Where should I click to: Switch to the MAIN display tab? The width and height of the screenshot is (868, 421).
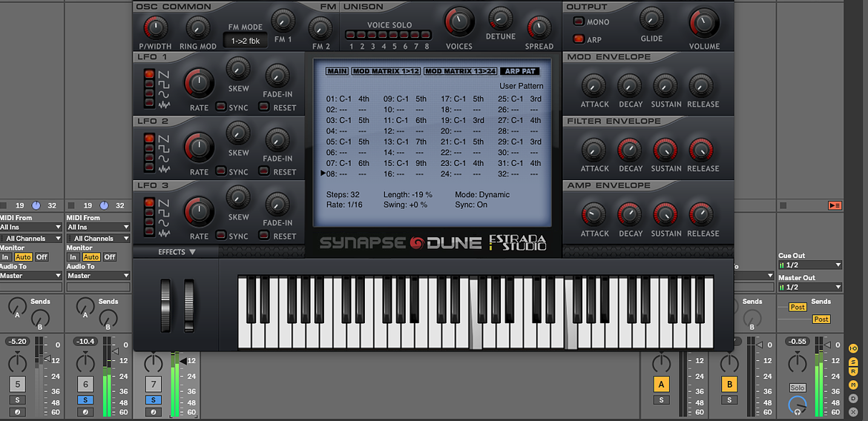337,71
